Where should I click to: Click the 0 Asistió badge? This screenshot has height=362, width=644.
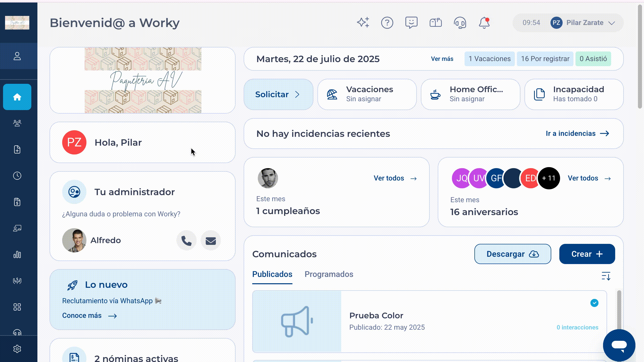[593, 59]
